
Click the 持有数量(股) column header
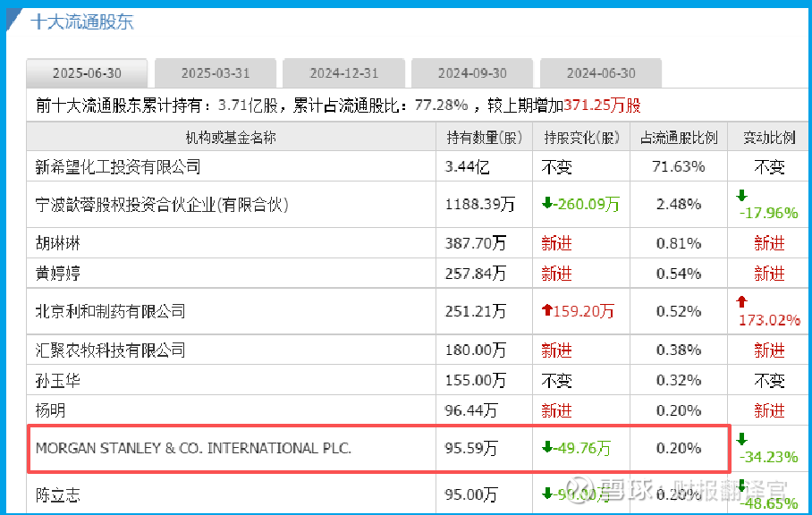click(x=484, y=137)
